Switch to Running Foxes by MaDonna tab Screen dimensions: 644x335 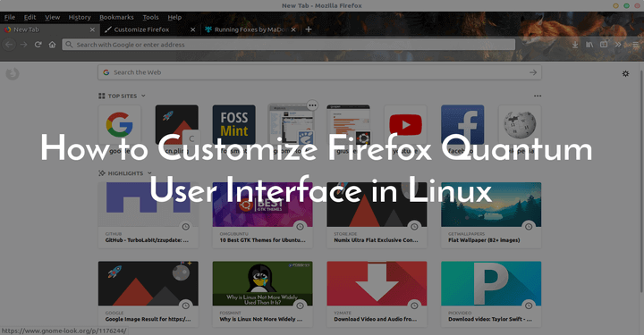[x=250, y=29]
